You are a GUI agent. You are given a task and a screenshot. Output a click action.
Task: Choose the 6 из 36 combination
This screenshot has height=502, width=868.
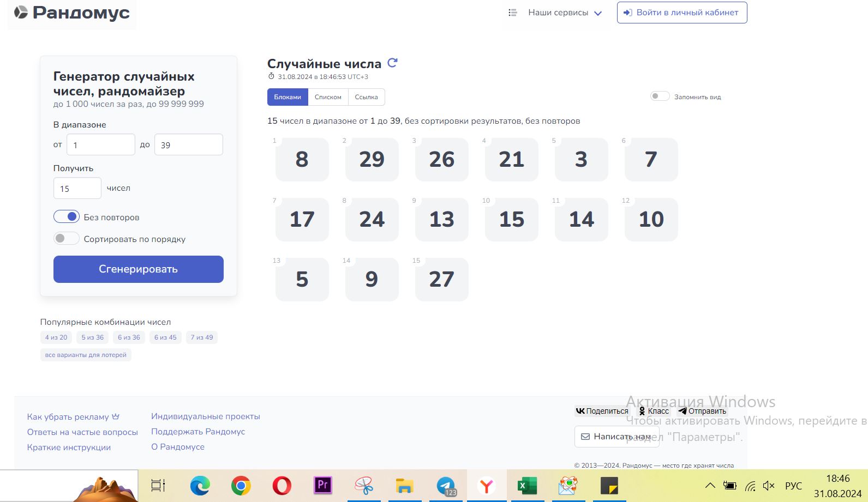click(x=129, y=337)
